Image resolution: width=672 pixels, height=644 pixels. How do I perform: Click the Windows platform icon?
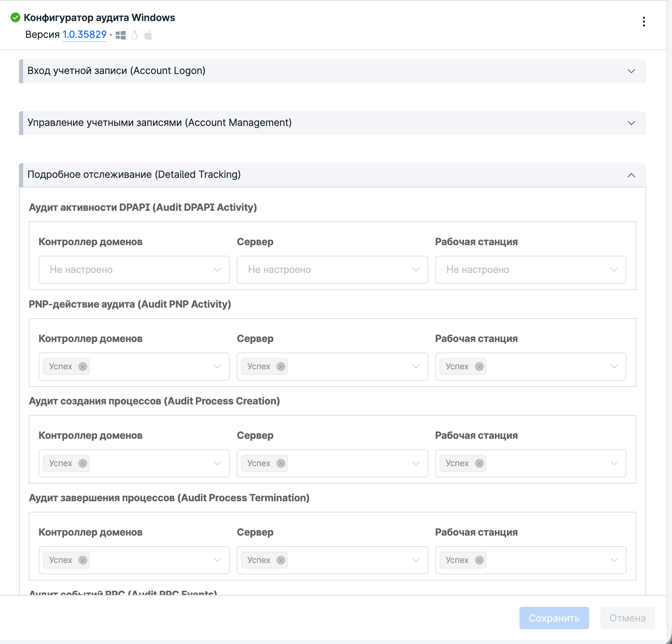tap(121, 35)
